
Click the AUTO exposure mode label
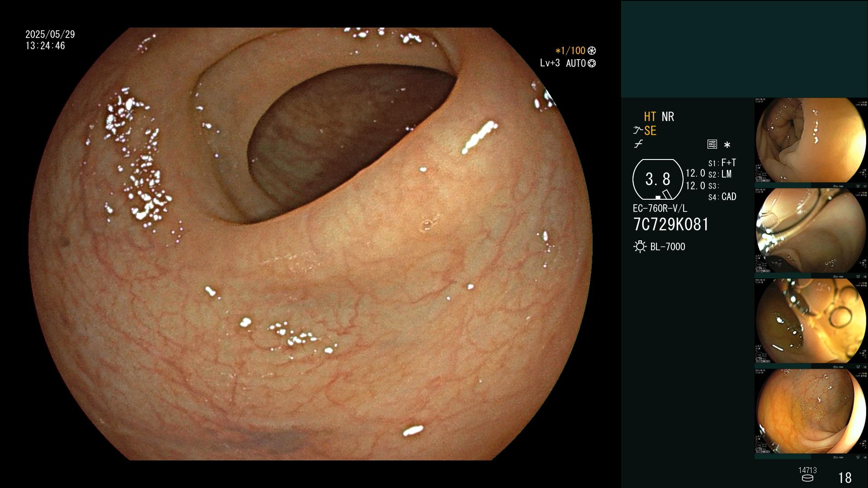click(x=576, y=63)
